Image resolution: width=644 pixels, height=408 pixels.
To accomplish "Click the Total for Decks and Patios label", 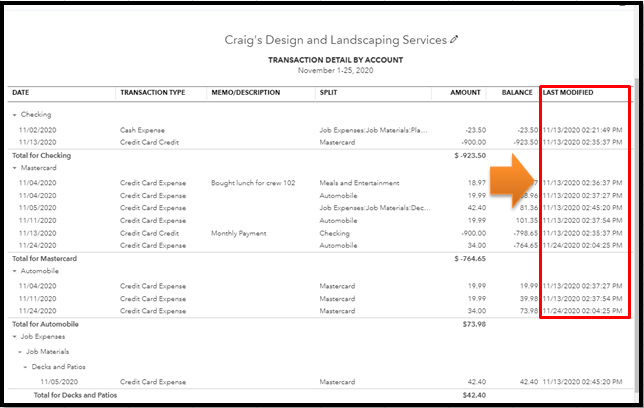I will coord(75,395).
